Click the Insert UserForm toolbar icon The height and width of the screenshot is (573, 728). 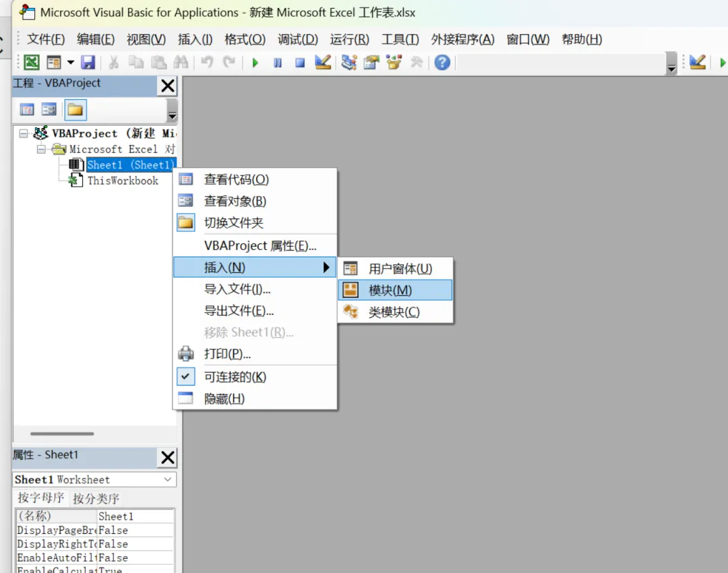tap(54, 62)
